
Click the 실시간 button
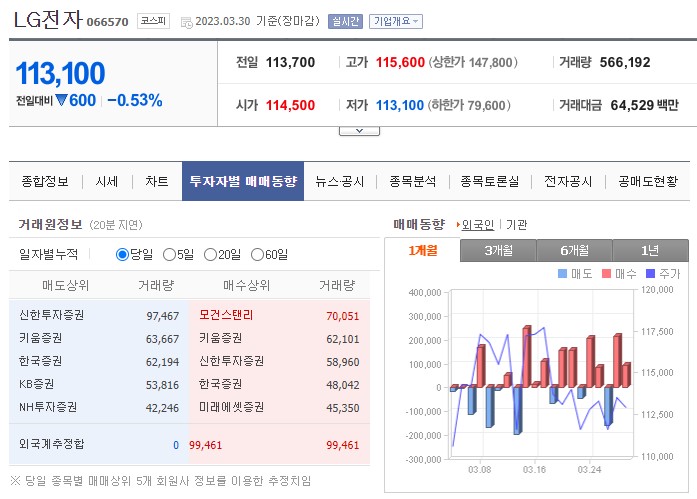(x=345, y=21)
